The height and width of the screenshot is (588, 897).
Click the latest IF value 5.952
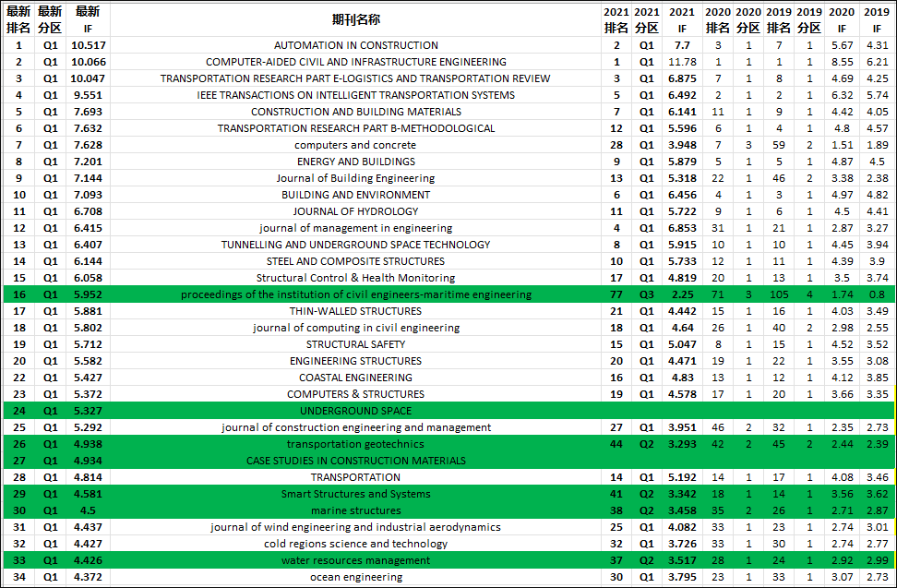[x=88, y=294]
